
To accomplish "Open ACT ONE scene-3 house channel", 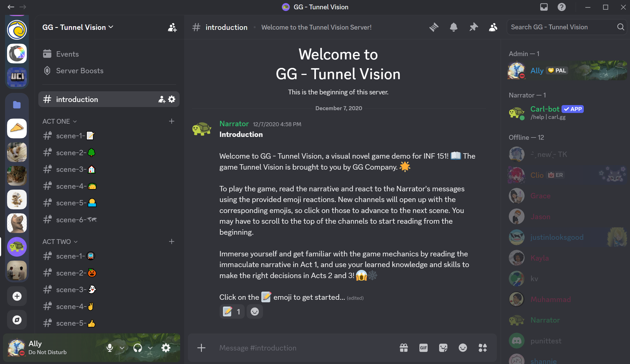I will click(x=109, y=169).
